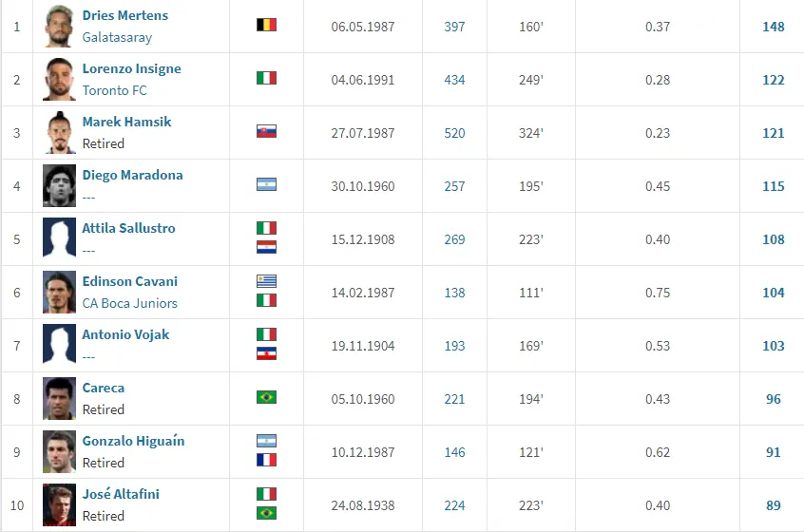
Task: Click Lorenzo Insigne's portrait thumbnail
Action: pyautogui.click(x=59, y=80)
